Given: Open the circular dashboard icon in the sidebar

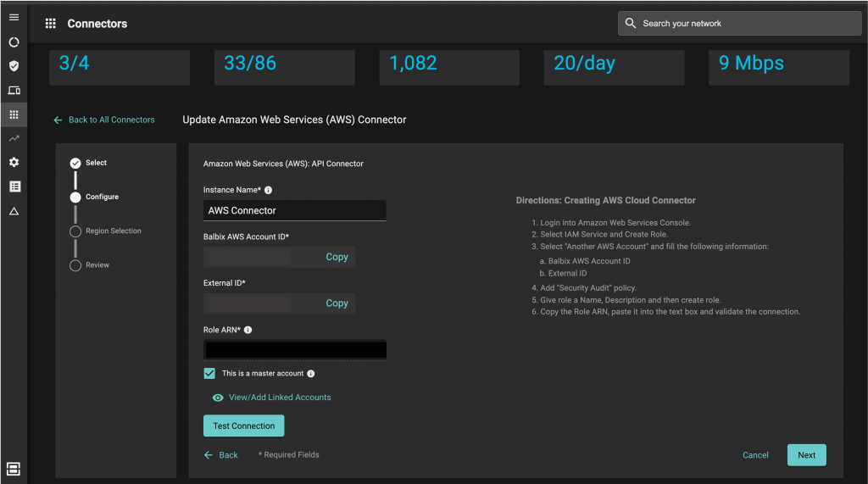Looking at the screenshot, I should click(x=14, y=42).
